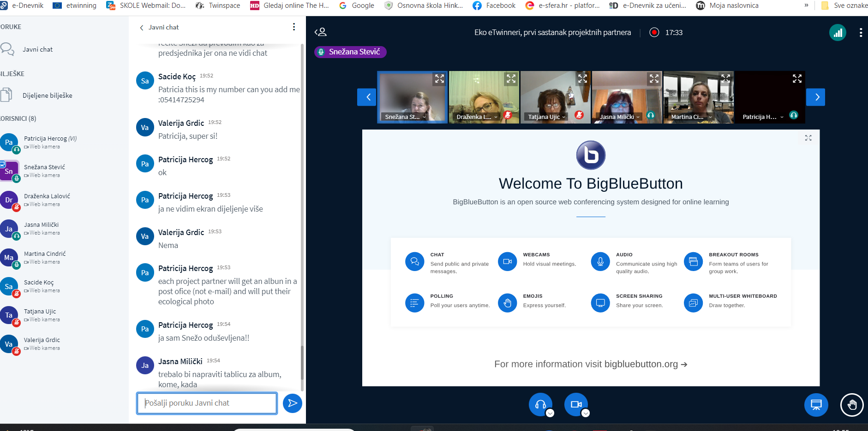Fullscreen Tatjana Ujic webcam
The height and width of the screenshot is (431, 868).
tap(582, 79)
